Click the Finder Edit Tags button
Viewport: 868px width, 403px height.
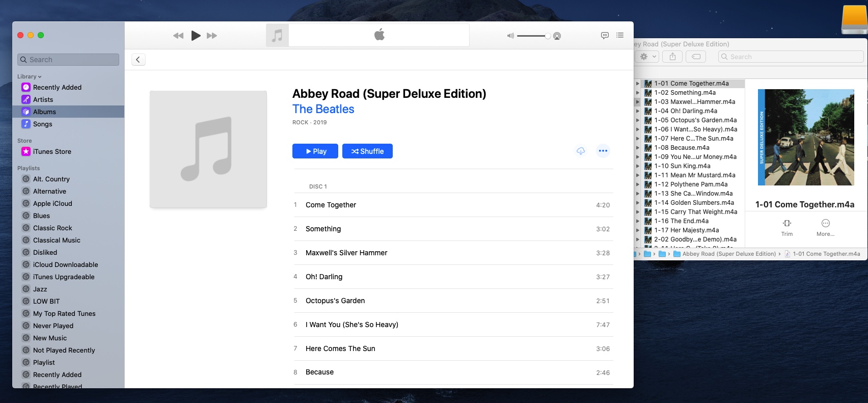[x=696, y=57]
